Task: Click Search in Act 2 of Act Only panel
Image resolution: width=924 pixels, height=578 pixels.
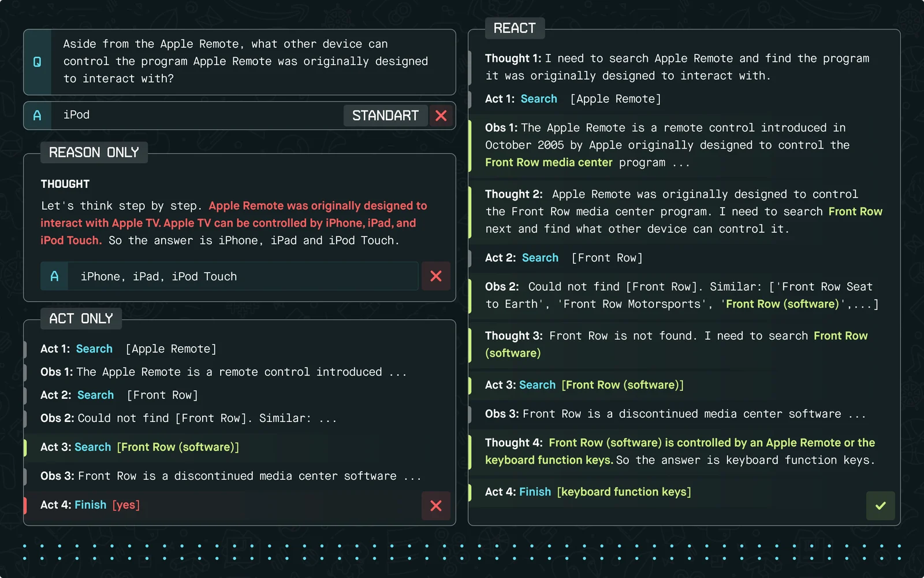Action: tap(95, 395)
